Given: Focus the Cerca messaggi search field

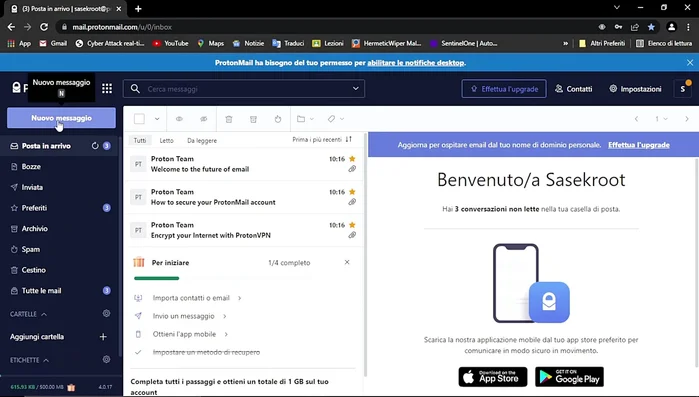Looking at the screenshot, I should pos(244,89).
